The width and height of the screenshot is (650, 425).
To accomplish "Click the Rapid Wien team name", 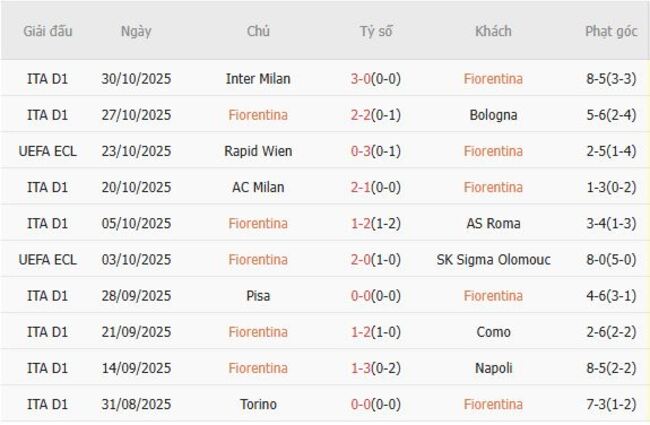I will pos(258,151).
